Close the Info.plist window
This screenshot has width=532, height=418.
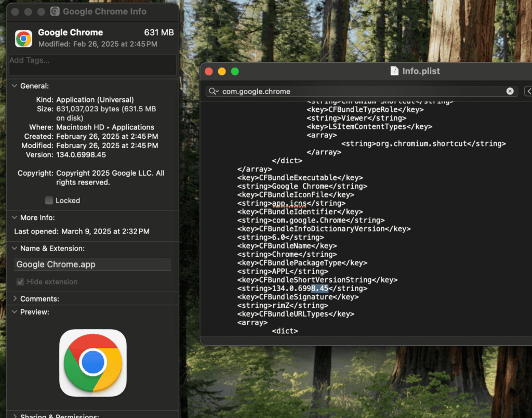click(x=209, y=71)
